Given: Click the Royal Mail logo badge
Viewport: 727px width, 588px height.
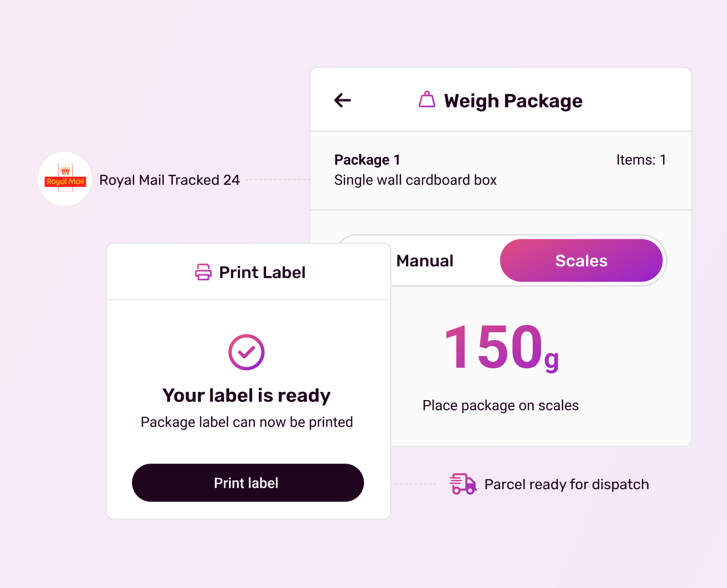Looking at the screenshot, I should [x=65, y=179].
